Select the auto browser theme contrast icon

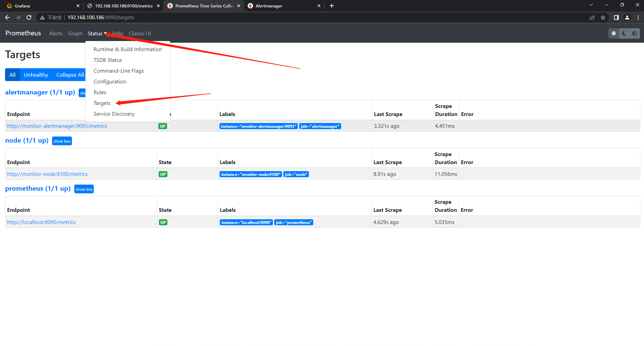(635, 33)
